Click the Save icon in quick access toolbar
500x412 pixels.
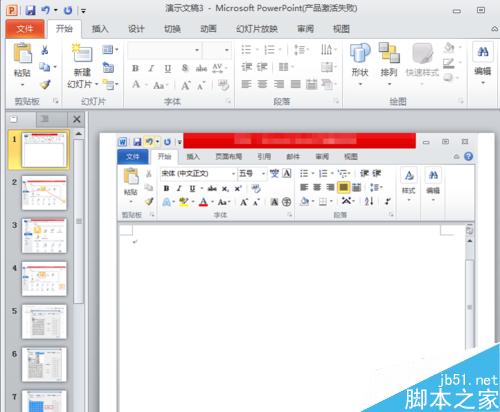coord(30,10)
